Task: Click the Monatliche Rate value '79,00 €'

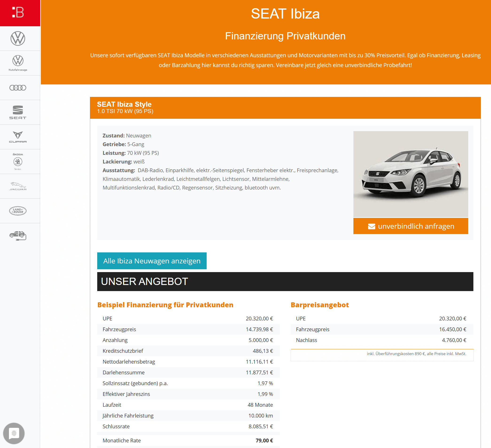Action: 264,440
